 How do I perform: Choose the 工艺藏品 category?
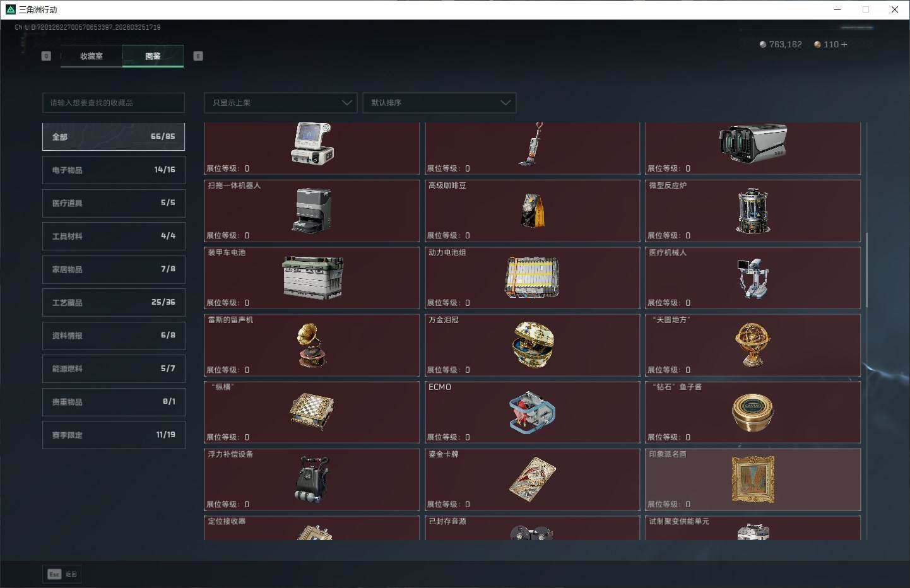tap(114, 303)
